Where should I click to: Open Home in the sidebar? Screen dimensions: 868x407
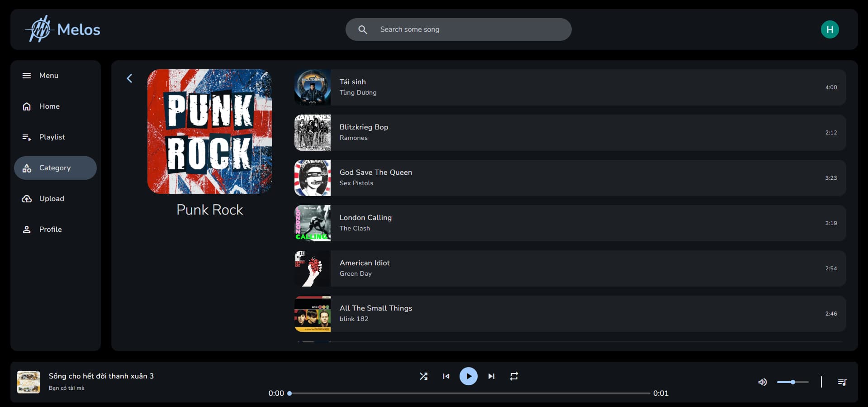(x=49, y=106)
